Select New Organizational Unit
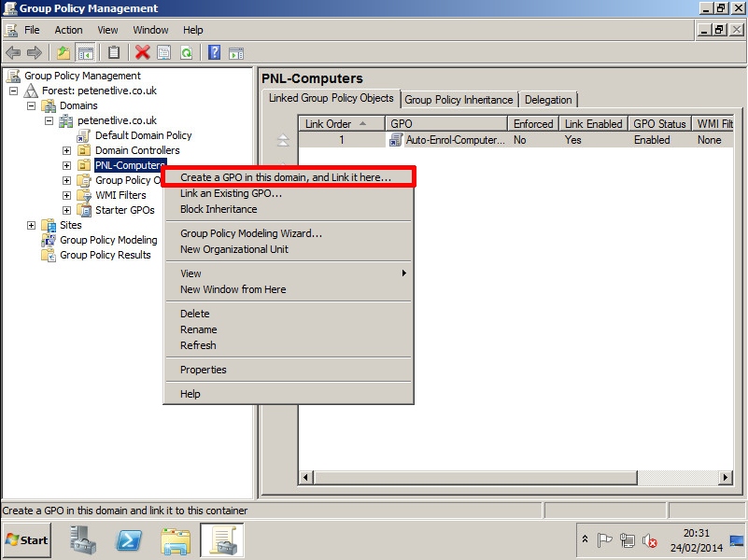Image resolution: width=748 pixels, height=560 pixels. click(x=289, y=249)
